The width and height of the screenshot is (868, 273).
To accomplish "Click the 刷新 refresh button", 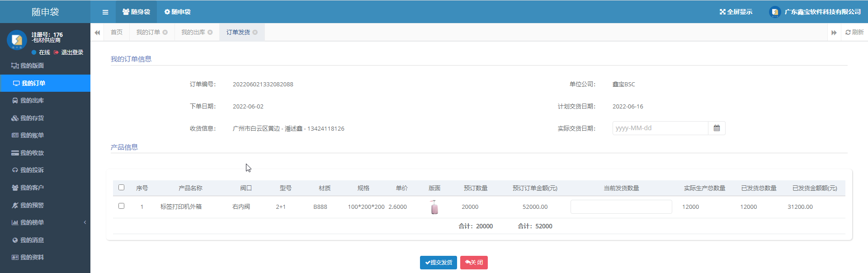I will (x=854, y=32).
